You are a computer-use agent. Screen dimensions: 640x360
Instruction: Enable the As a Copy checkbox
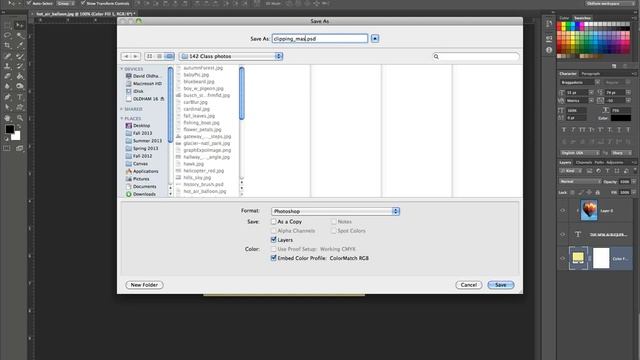point(273,222)
